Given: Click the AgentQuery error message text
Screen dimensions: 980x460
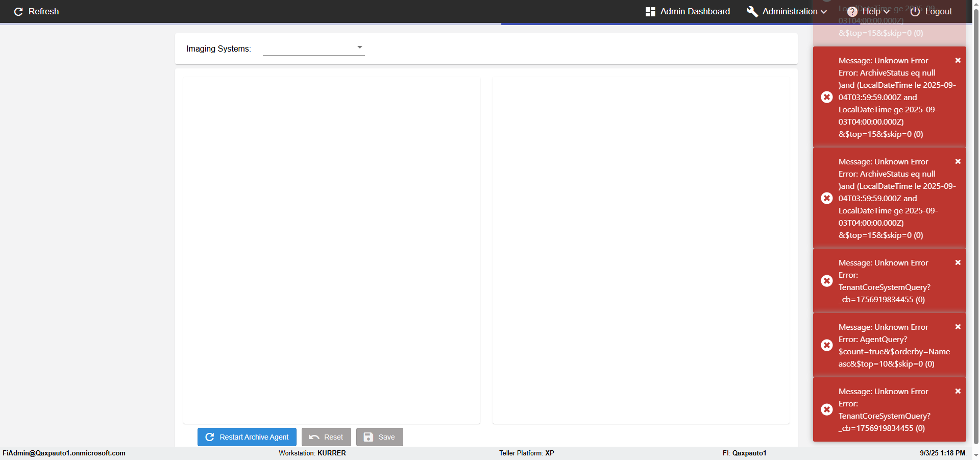Looking at the screenshot, I should pyautogui.click(x=894, y=346).
